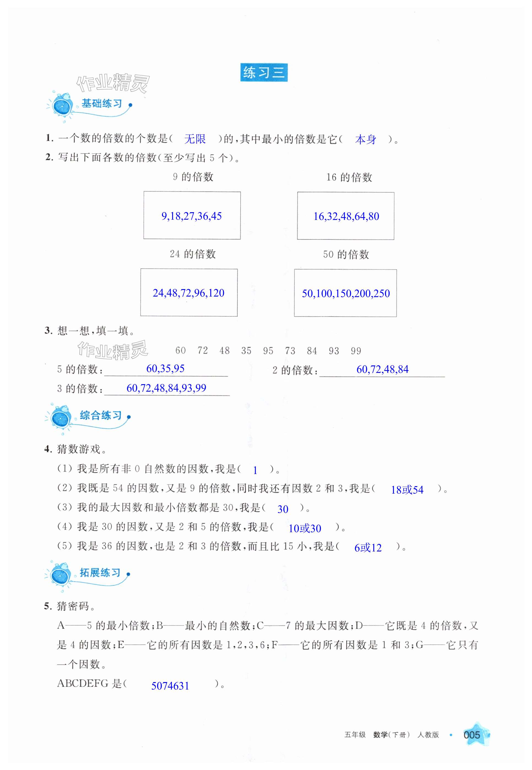Click the box containing 50,100,150,200,250
Image resolution: width=532 pixels, height=770 pixels.
pos(345,293)
